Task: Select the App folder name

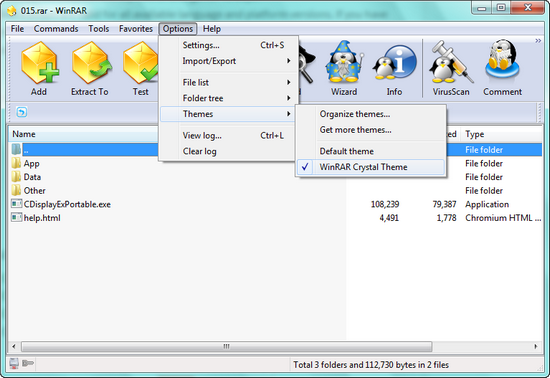Action: 32,164
